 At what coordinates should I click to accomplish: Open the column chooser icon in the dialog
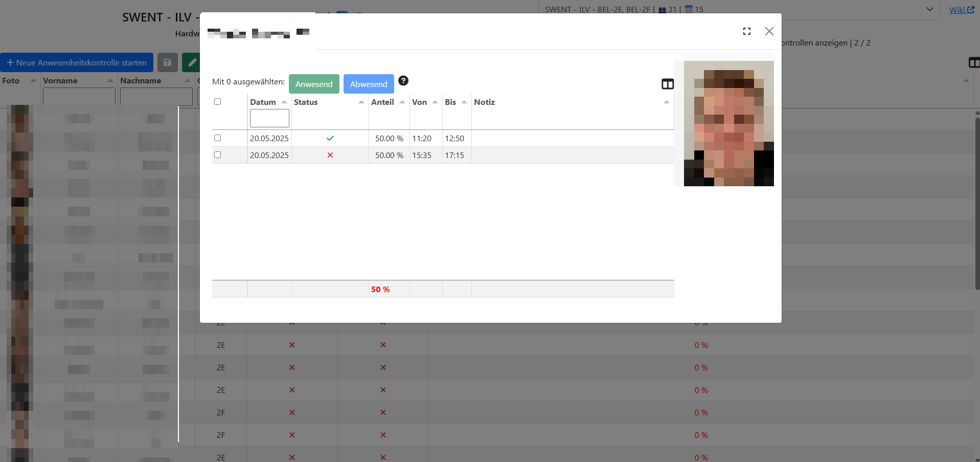[667, 84]
